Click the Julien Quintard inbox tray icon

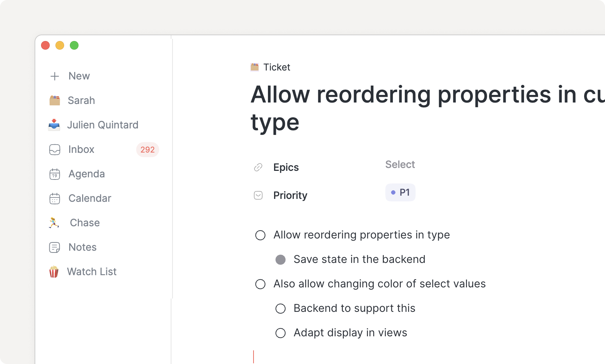click(54, 125)
